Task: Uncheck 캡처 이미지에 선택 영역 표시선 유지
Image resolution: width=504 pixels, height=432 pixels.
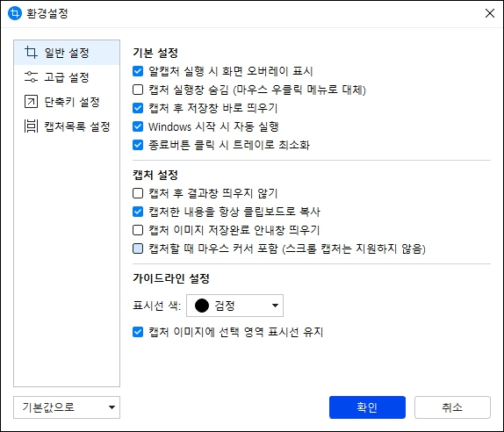Action: coord(138,332)
